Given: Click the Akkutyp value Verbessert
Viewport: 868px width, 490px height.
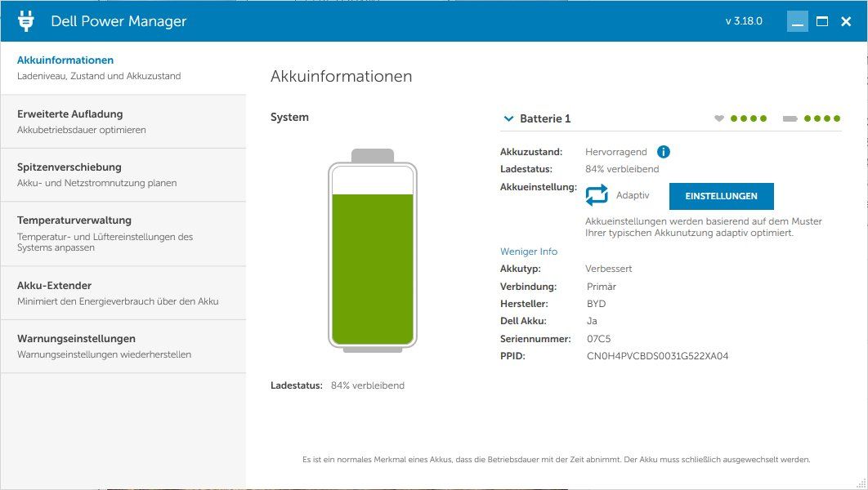Looking at the screenshot, I should pos(608,269).
